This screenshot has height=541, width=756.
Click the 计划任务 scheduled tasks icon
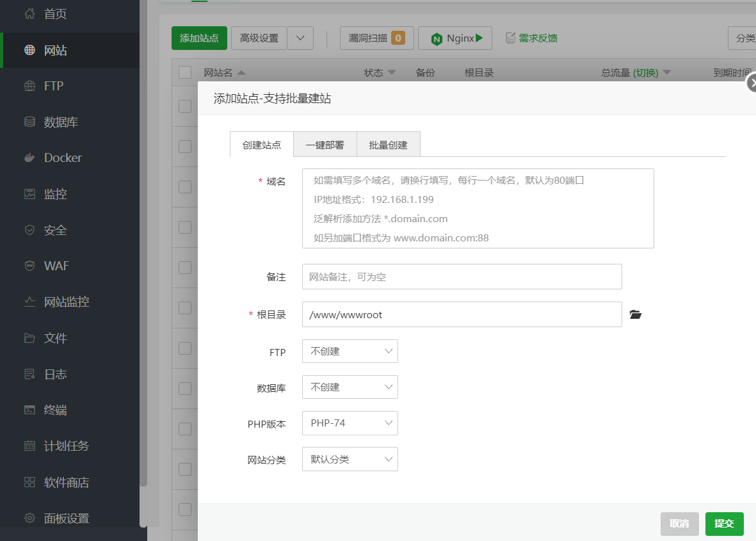[x=29, y=446]
